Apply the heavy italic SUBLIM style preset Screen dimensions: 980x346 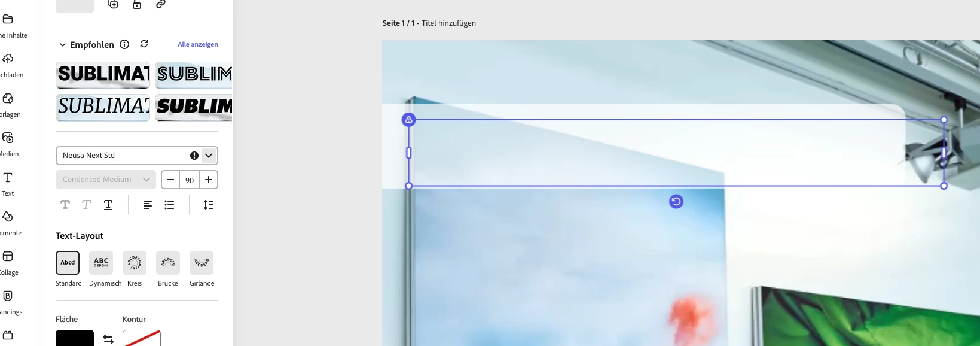194,107
